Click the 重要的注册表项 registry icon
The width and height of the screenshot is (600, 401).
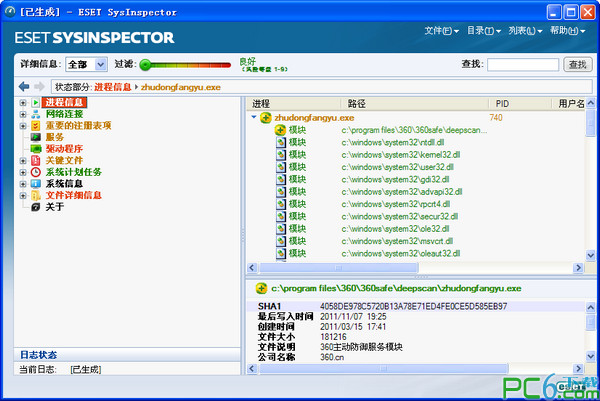coord(36,126)
